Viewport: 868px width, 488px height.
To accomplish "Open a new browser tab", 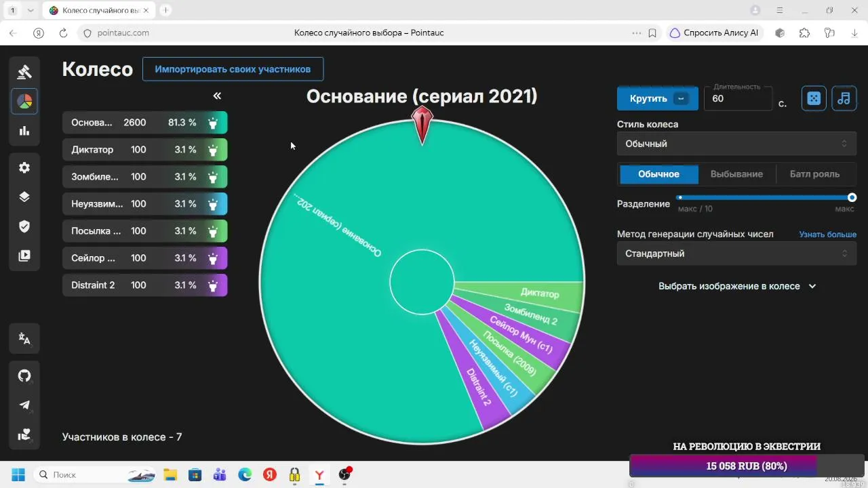I will point(165,10).
